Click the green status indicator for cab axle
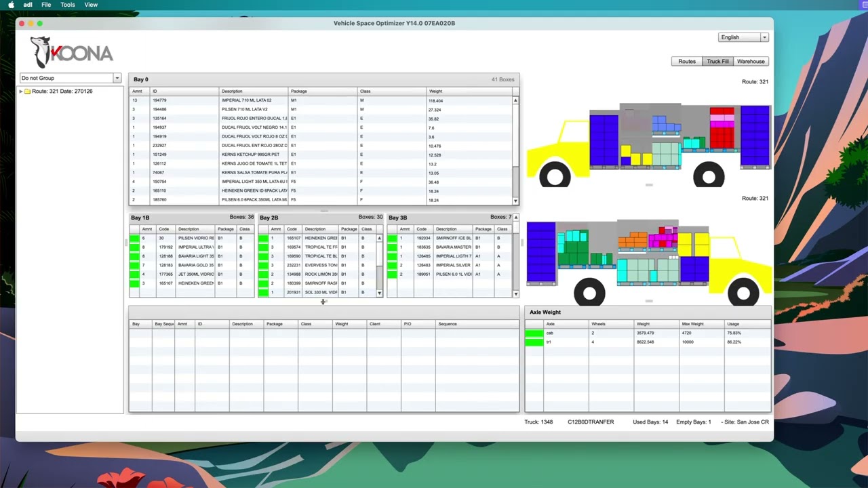868x488 pixels. (x=534, y=333)
